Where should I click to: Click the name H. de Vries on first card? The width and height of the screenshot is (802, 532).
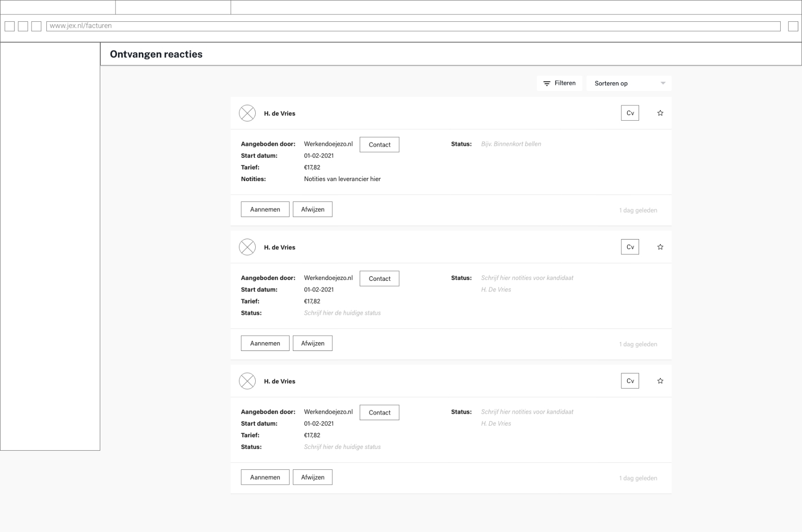click(279, 113)
